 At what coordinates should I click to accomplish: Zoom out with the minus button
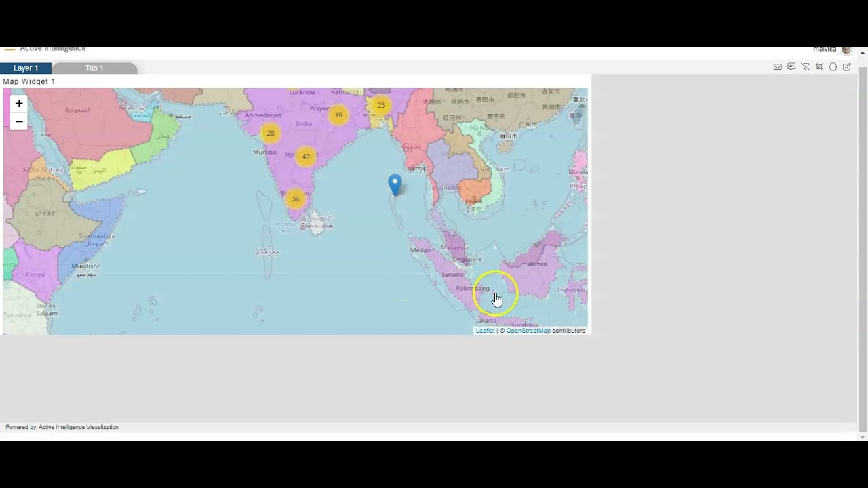click(19, 122)
